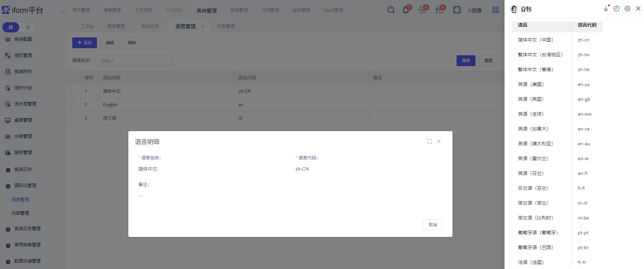Click the search magnifier icon in header
Screen dimensions: 644x269
point(391,10)
